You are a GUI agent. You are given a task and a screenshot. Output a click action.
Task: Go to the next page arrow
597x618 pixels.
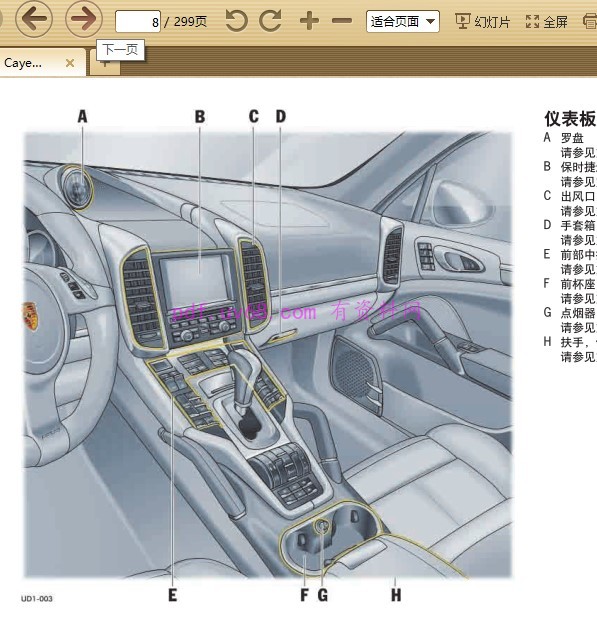pos(84,19)
